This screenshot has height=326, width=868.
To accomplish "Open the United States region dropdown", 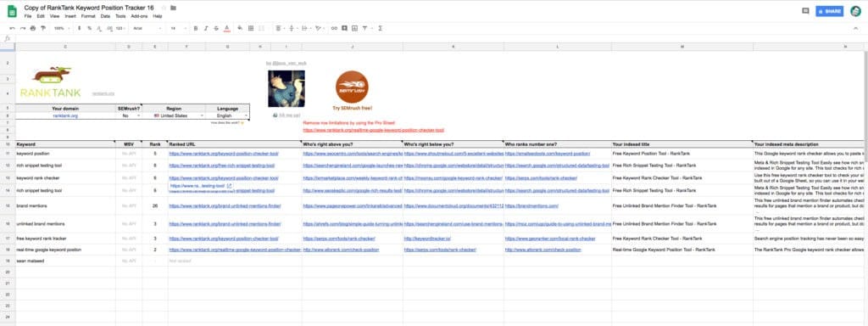I will point(174,115).
